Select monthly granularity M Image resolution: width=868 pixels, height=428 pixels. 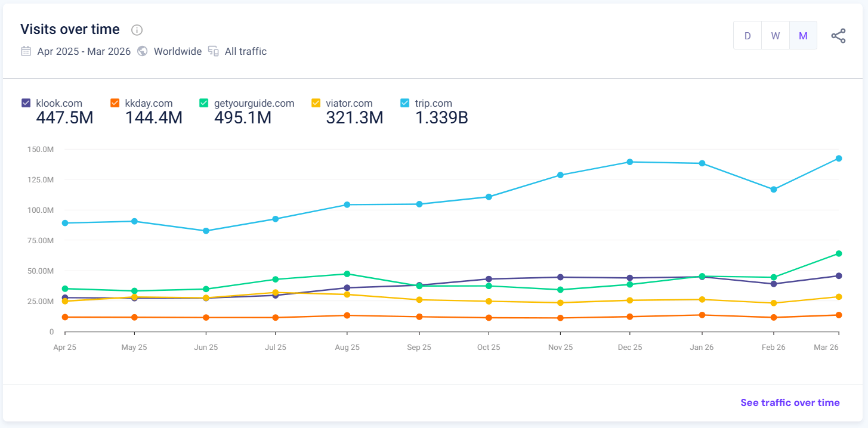803,36
